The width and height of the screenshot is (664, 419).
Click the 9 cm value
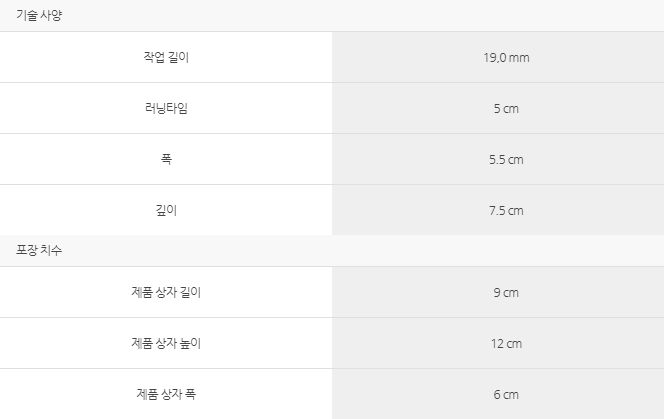pos(506,293)
